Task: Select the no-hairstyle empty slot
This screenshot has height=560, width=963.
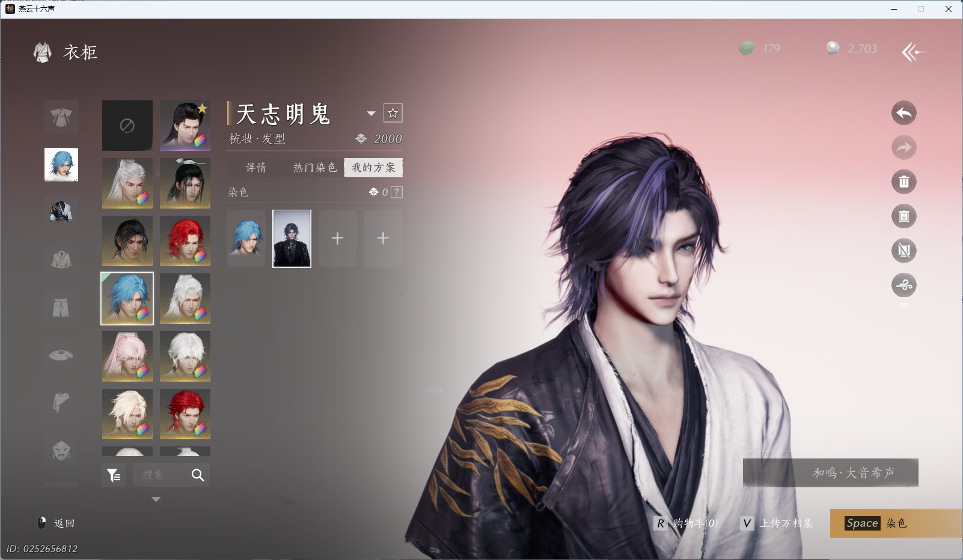Action: [127, 126]
